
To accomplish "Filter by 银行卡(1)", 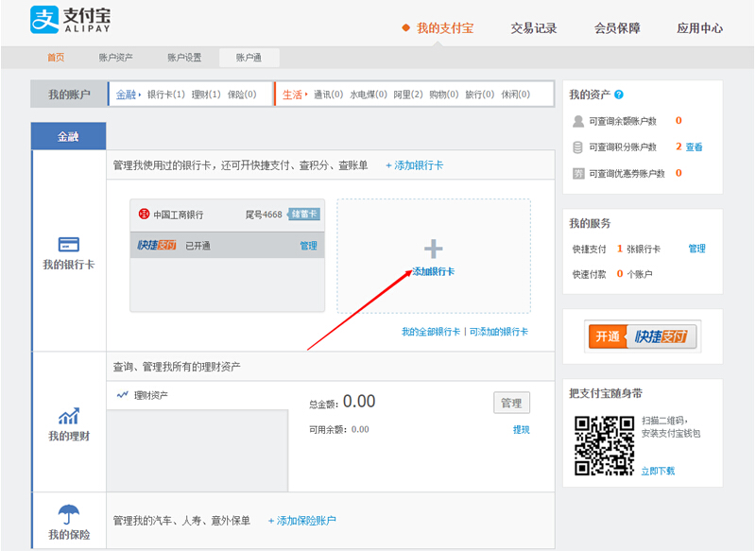I will [x=166, y=95].
